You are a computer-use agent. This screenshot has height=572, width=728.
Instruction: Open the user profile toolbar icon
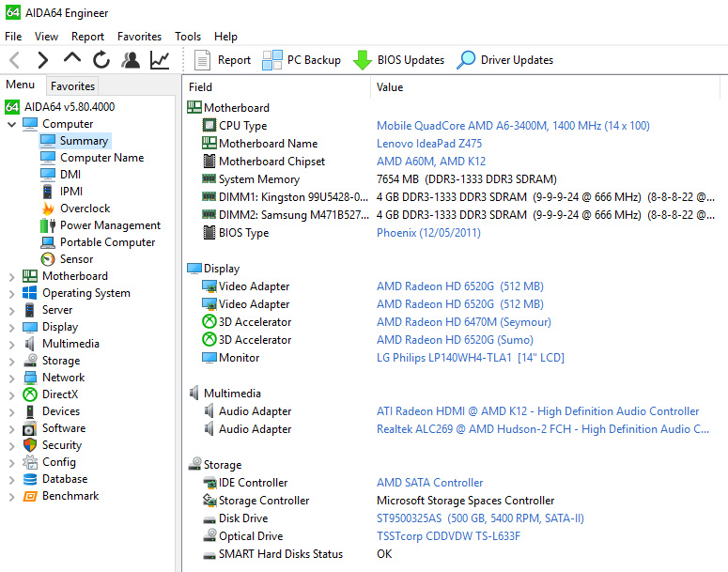coord(131,60)
